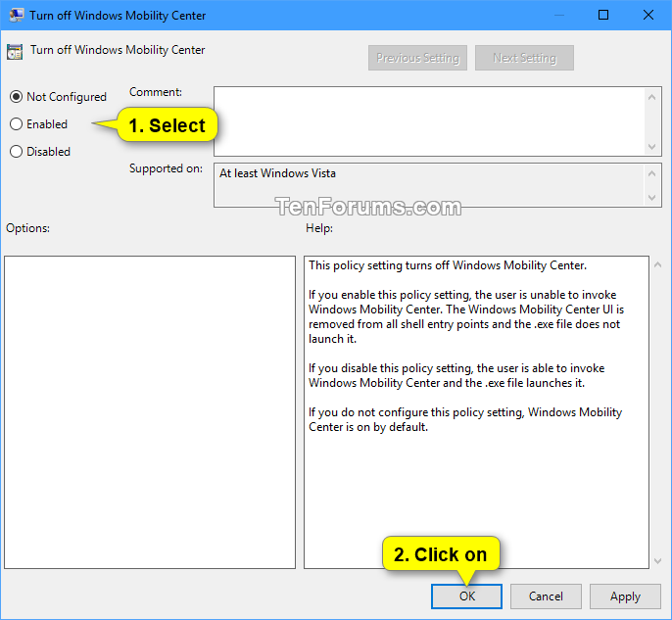Click the 'If you enable this policy' paragraph
672x620 pixels.
coord(466,316)
